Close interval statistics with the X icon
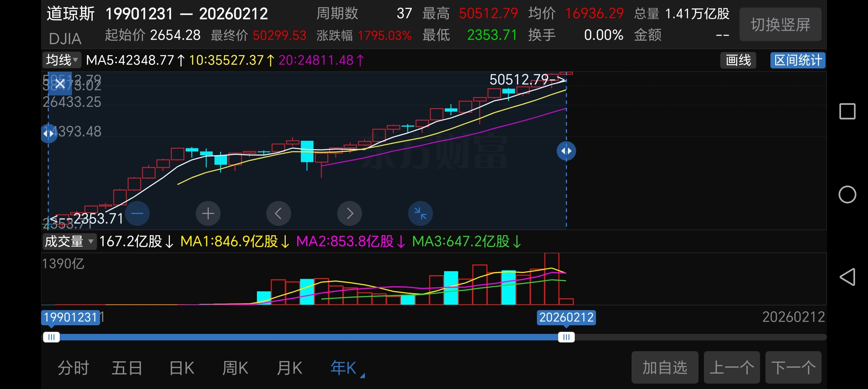 pyautogui.click(x=60, y=84)
